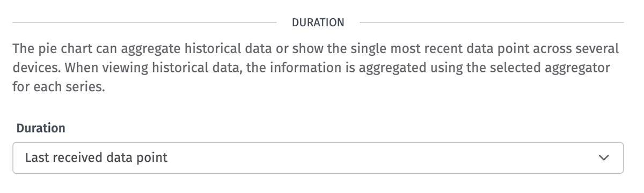Screen dimensions: 644x193
Task: Select the 'Last received data point' value text
Action: (97, 158)
